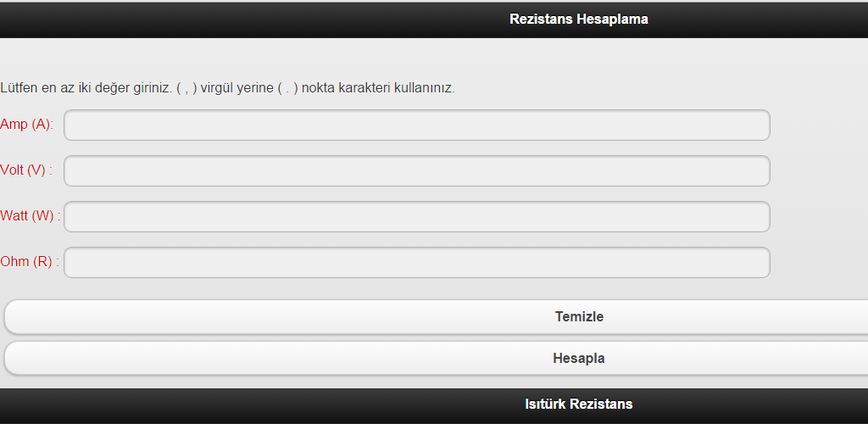This screenshot has height=424, width=868.
Task: Select the Watt (W) input field
Action: pos(417,217)
